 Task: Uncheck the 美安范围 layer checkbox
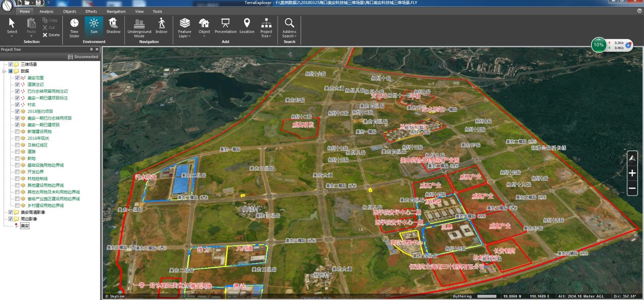tap(17, 78)
